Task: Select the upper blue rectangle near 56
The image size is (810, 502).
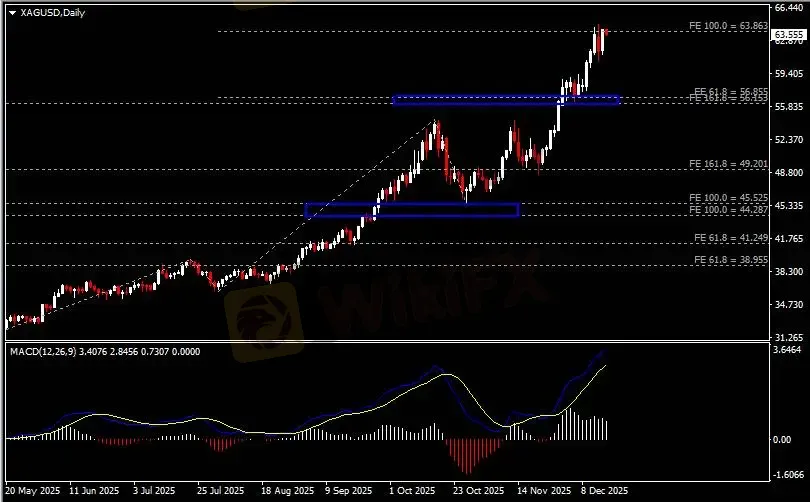Action: coord(506,100)
